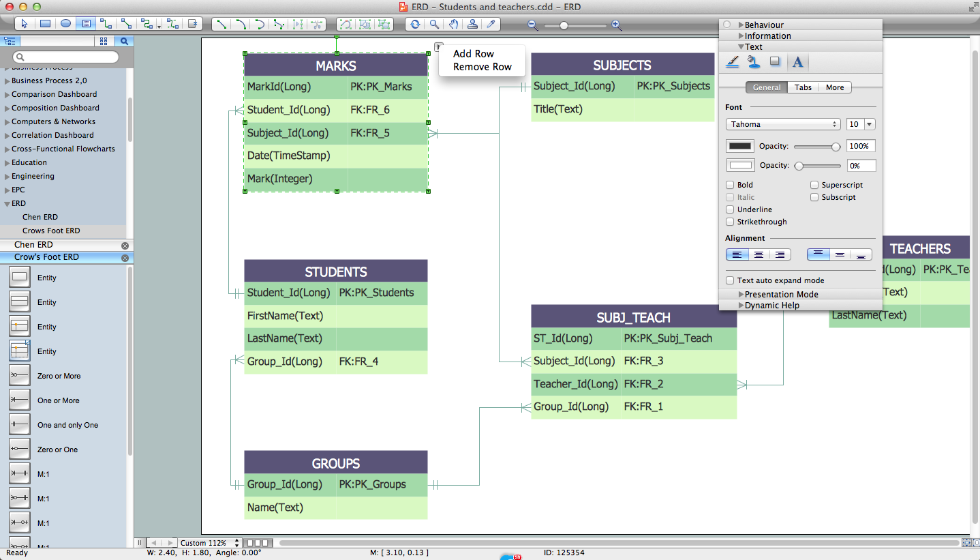
Task: Pick the eyedropper tool in toolbar
Action: (x=491, y=25)
